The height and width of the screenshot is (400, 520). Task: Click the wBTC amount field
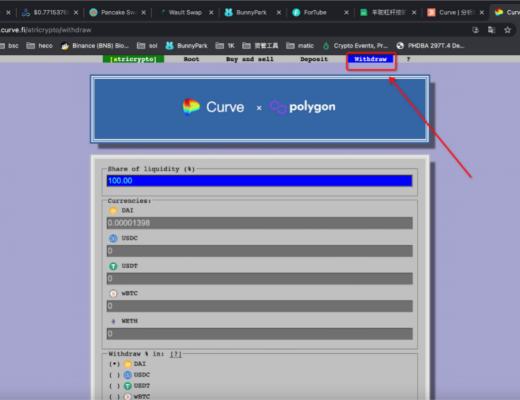[x=259, y=306]
